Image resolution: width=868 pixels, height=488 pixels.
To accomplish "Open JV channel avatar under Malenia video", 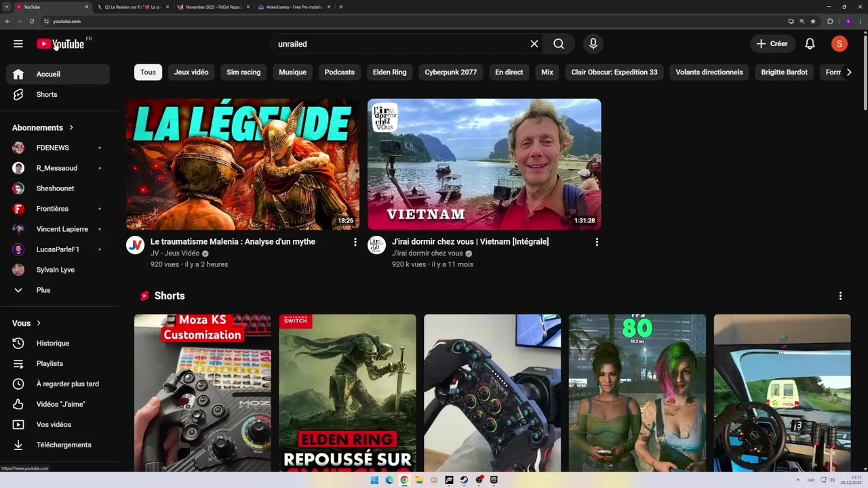I will pos(135,245).
